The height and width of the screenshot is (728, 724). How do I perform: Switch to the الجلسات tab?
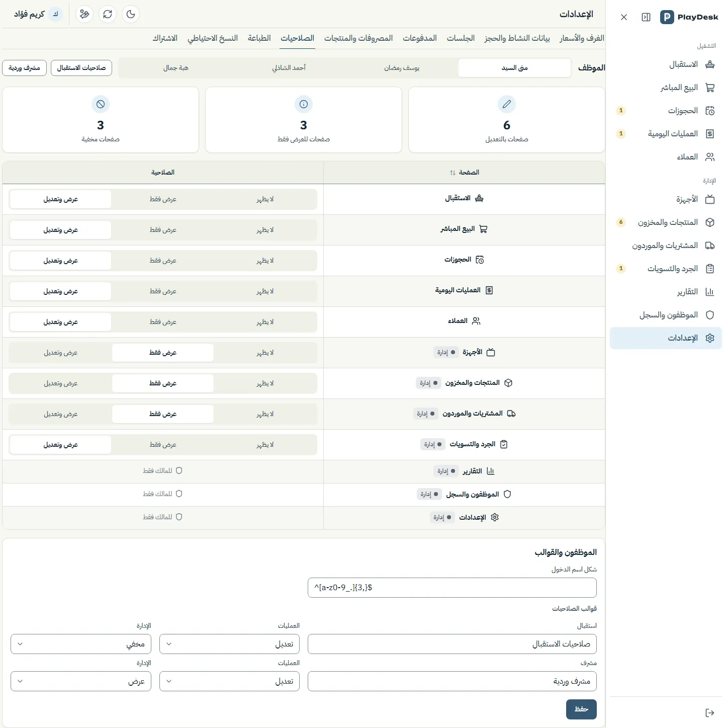[461, 38]
